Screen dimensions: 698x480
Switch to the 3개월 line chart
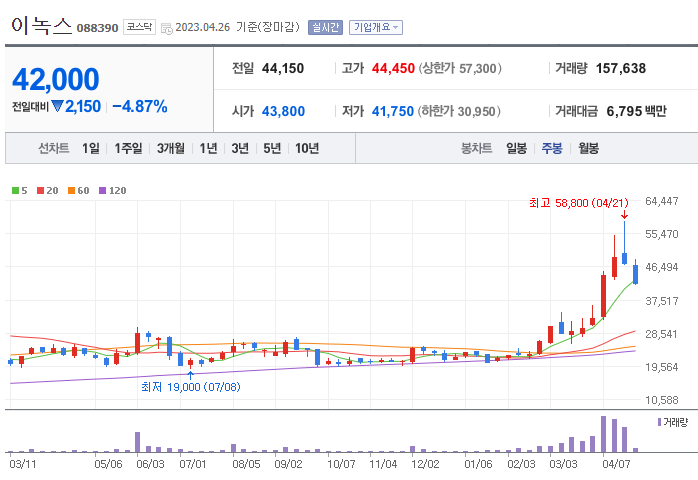170,148
